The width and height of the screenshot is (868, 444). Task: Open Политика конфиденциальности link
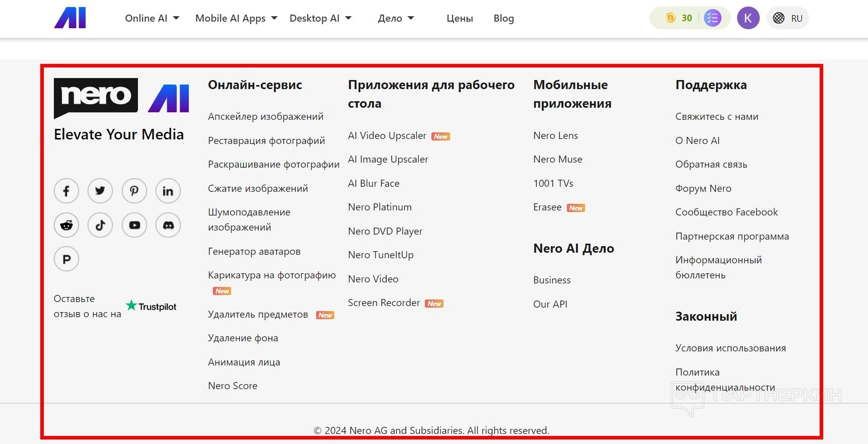(725, 380)
